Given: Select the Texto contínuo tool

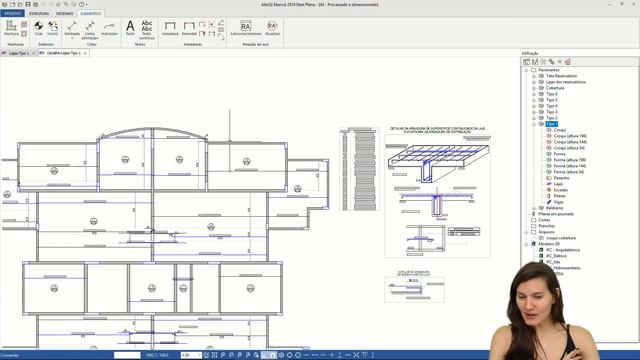Looking at the screenshot, I should pyautogui.click(x=147, y=29).
